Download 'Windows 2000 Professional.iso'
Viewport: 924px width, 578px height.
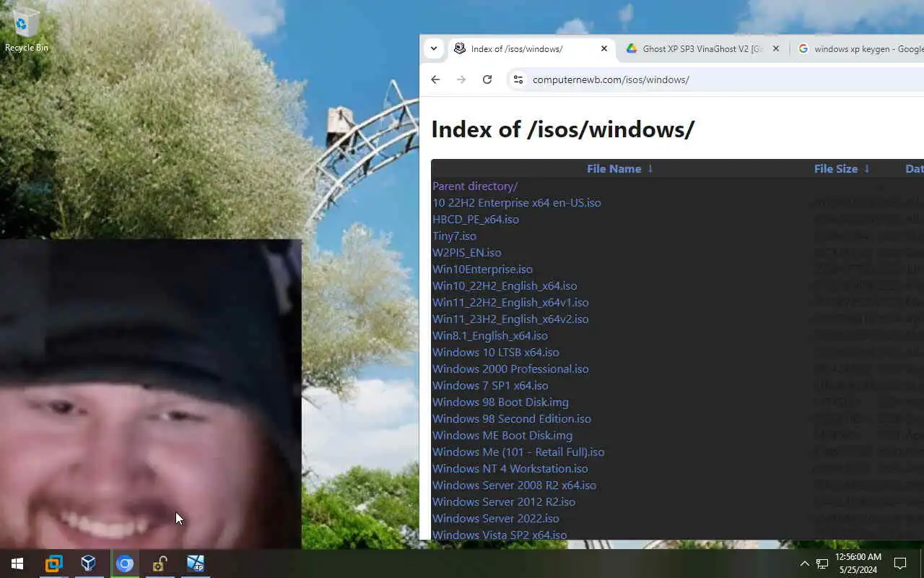point(510,368)
